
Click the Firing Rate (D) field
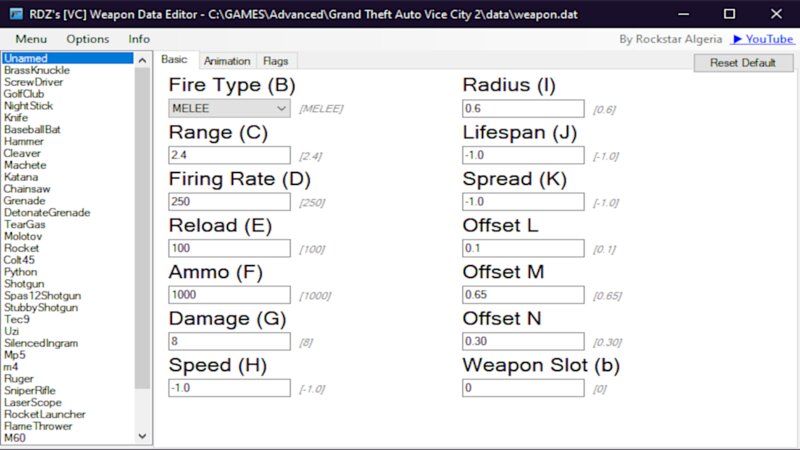pos(230,201)
